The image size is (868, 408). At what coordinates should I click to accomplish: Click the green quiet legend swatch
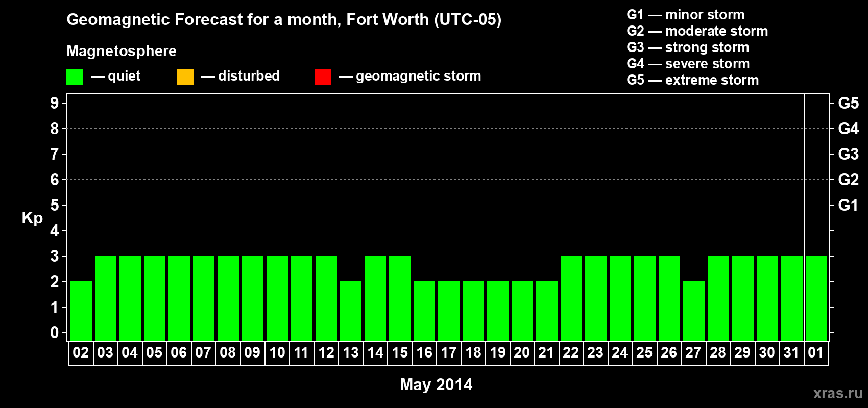pyautogui.click(x=75, y=77)
